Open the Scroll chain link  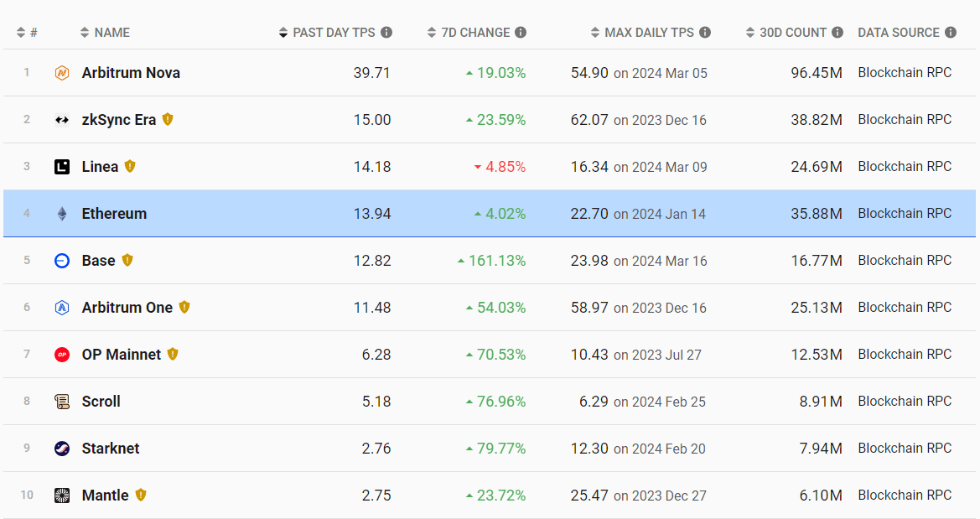(101, 402)
